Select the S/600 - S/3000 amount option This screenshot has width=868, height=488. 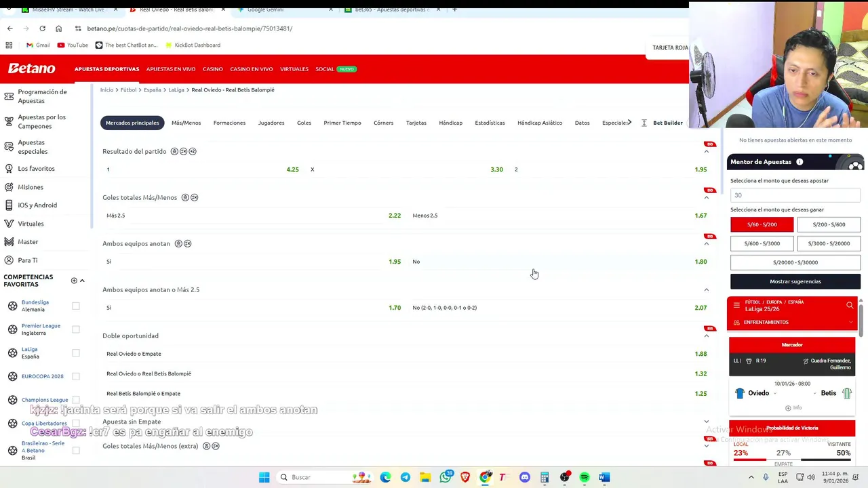[762, 243]
